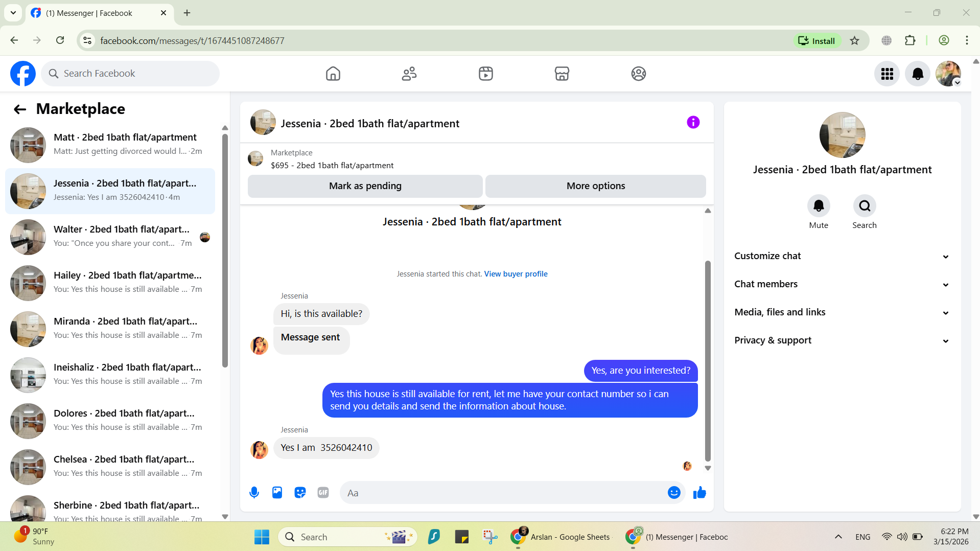980x551 pixels.
Task: Click the message input field
Action: click(x=503, y=493)
